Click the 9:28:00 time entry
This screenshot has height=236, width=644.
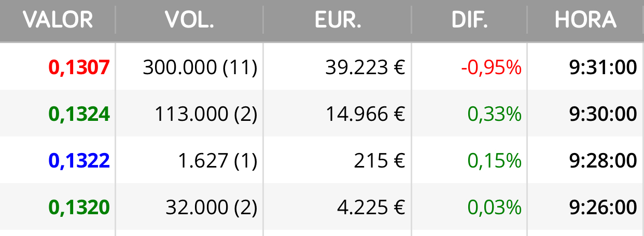[603, 161]
